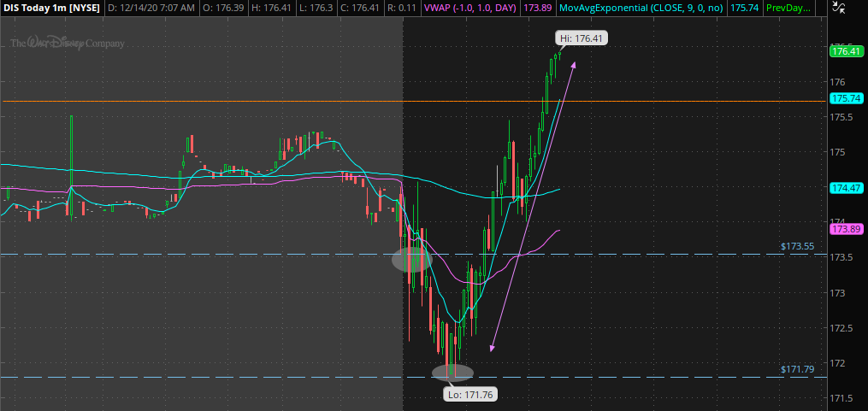Viewport: 868px width, 411px height.
Task: Open the VWAP (-1.0, 1.0, DAY) study label
Action: [470, 9]
